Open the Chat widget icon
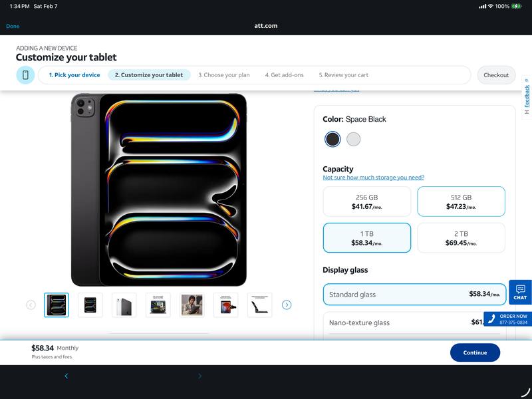 point(520,292)
